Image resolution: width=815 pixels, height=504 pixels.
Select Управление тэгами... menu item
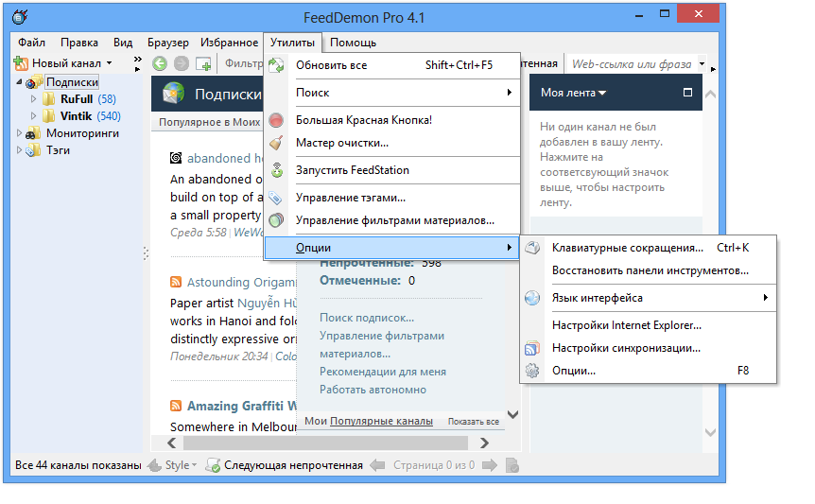pos(392,198)
